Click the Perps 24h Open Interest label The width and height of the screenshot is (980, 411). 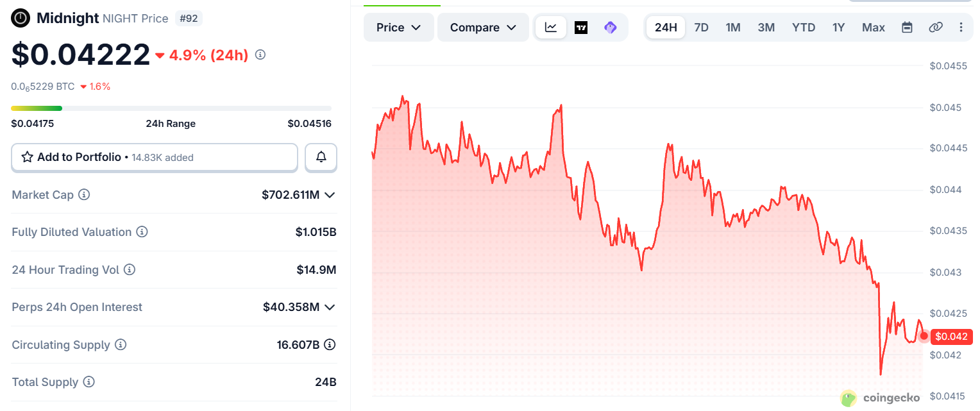[77, 307]
